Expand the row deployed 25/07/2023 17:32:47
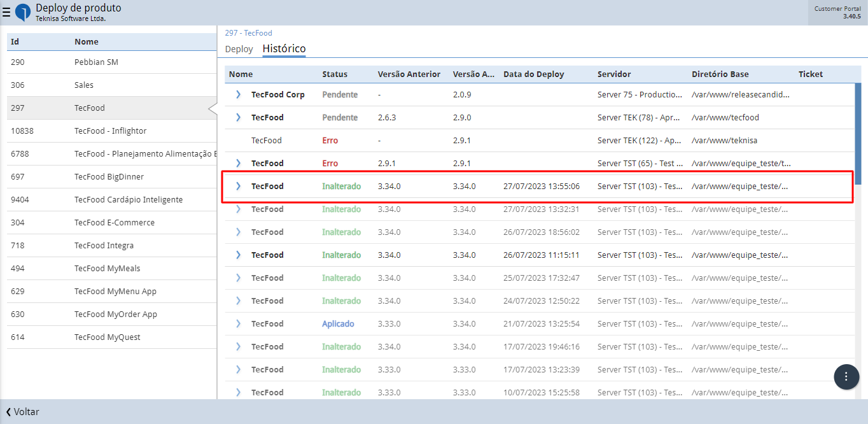Screen dimensions: 868x424 click(239, 278)
